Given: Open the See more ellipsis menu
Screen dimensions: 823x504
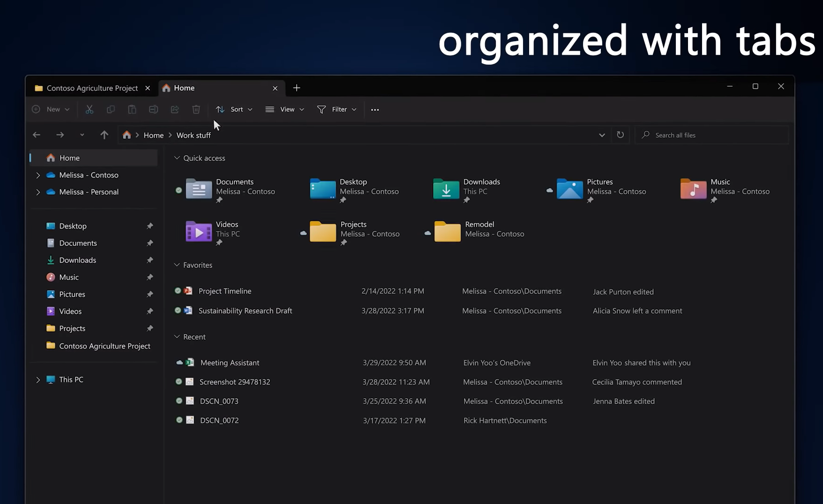Looking at the screenshot, I should coord(375,110).
